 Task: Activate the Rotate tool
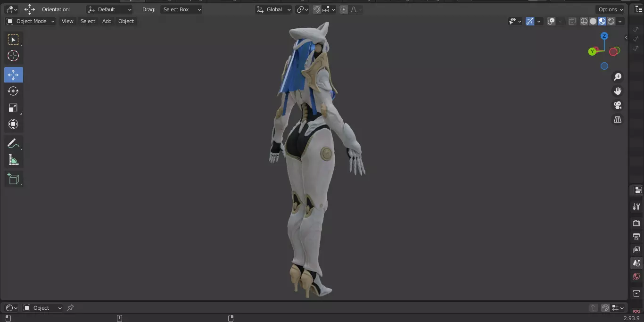point(13,91)
